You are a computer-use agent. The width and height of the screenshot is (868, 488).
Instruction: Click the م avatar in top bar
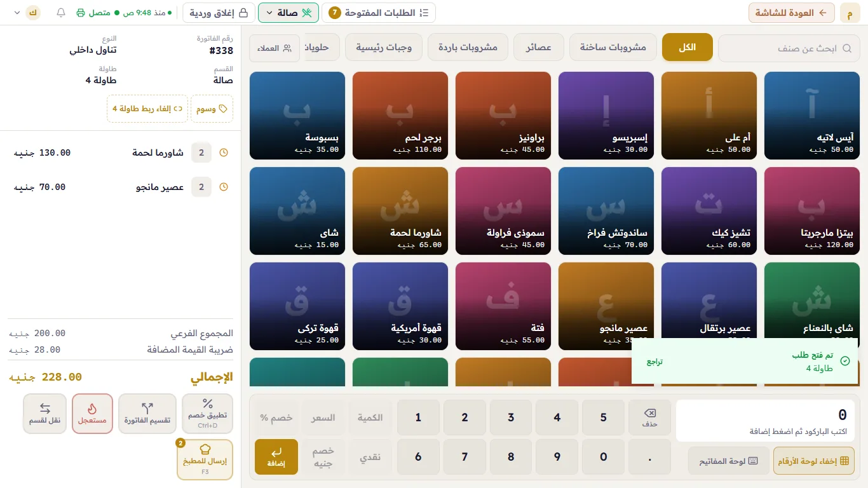[x=850, y=13]
